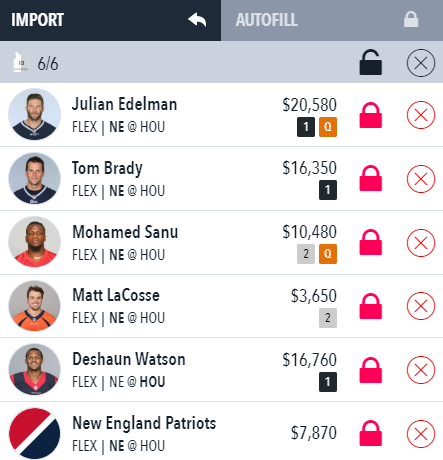Click the black unlock-all padlock icon
The width and height of the screenshot is (443, 460).
click(x=370, y=62)
